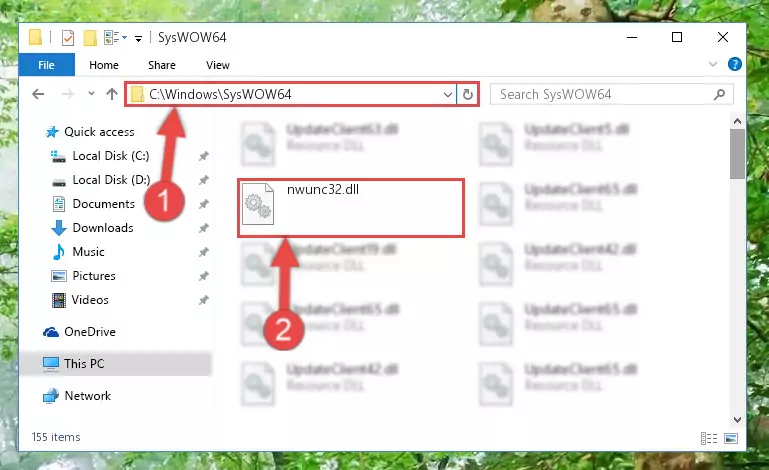The width and height of the screenshot is (769, 470).
Task: Select Network in navigation pane
Action: coord(88,395)
